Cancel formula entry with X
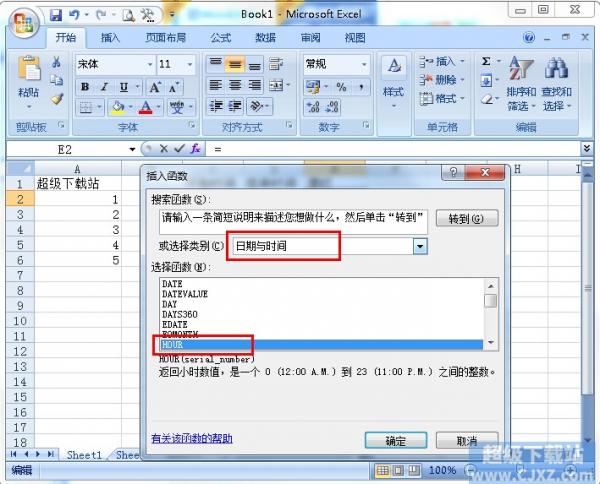Screen dimensions: 600x484 tap(164, 149)
